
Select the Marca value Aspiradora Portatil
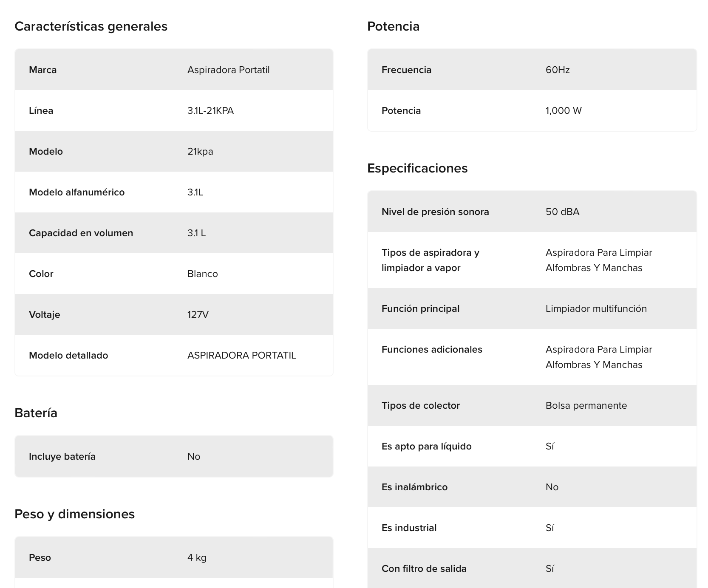point(228,70)
